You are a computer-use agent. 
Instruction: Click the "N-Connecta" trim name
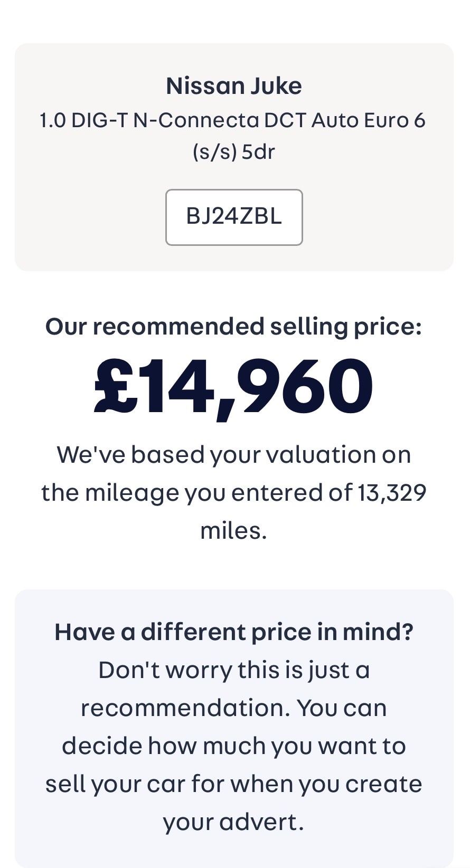(196, 120)
